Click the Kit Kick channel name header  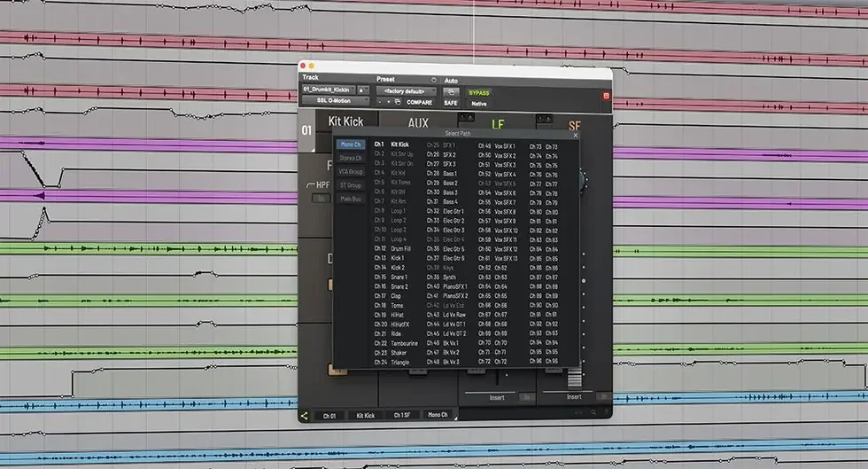click(x=346, y=121)
